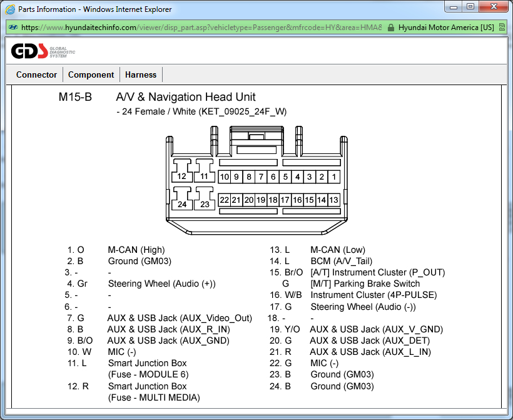
Task: Click pin 10 in the connector diagram
Action: click(x=225, y=177)
